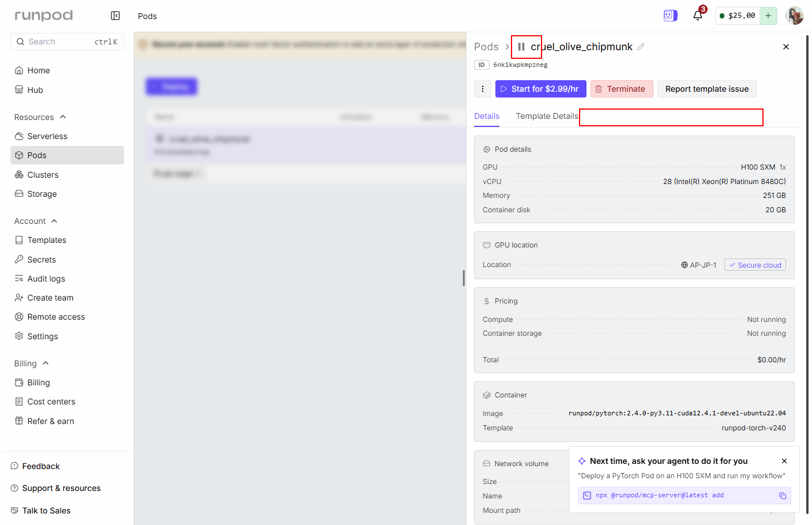Open the Billing page link

[x=67, y=382]
